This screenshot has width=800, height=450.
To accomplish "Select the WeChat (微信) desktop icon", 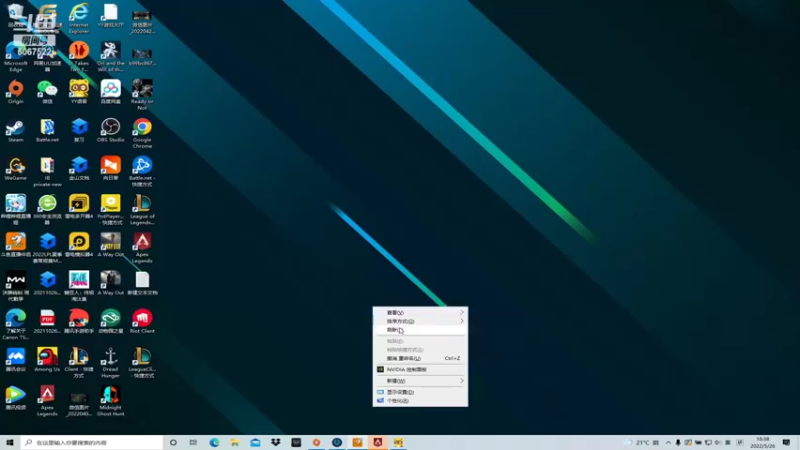I will click(47, 92).
